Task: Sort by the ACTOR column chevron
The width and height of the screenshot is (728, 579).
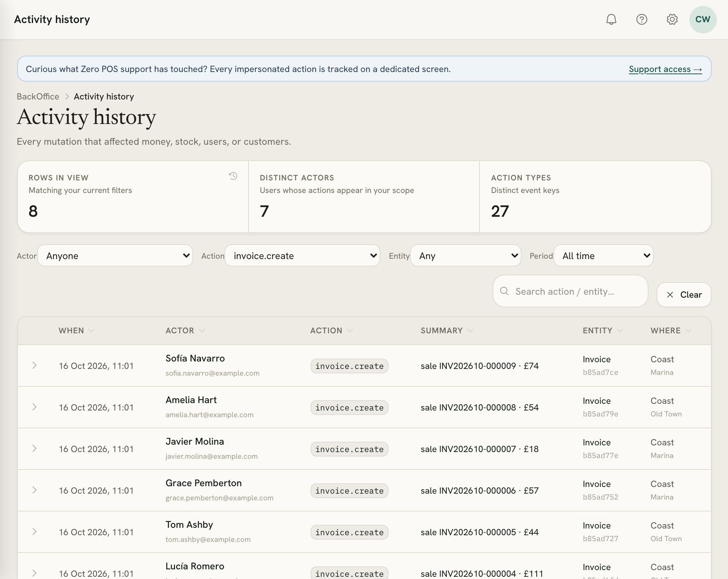Action: click(202, 330)
